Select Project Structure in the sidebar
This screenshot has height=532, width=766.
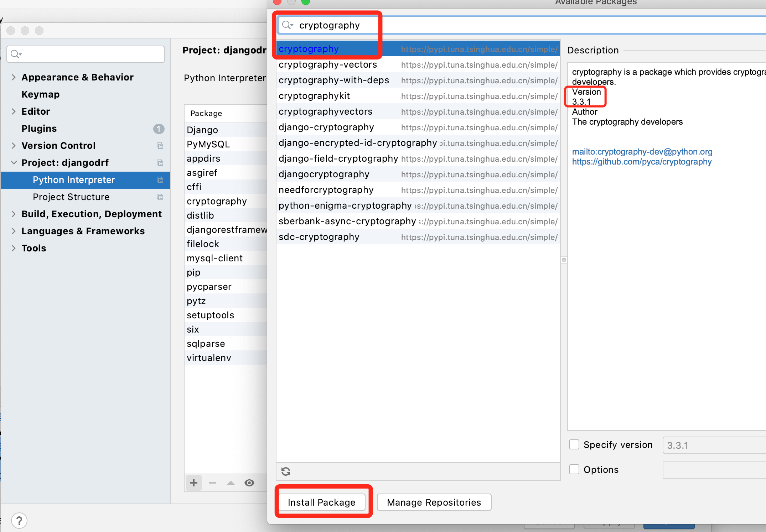click(71, 197)
